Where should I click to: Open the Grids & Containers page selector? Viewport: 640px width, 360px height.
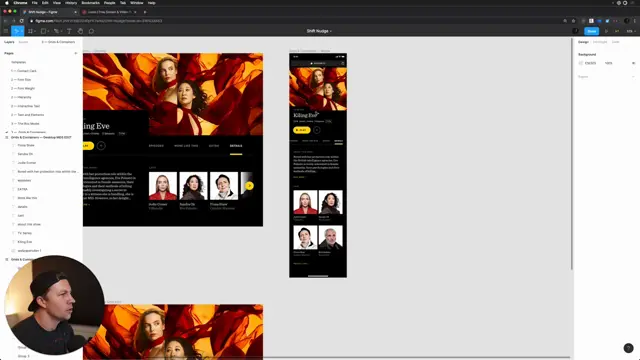(58, 42)
